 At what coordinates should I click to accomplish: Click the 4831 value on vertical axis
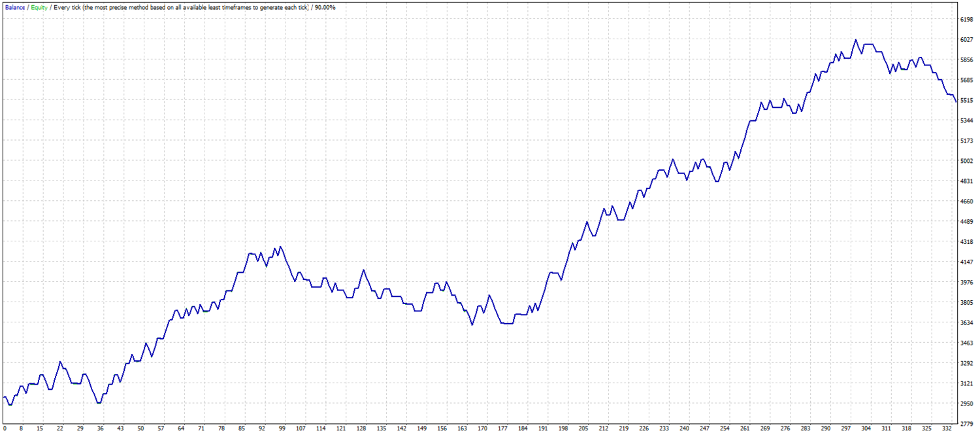pyautogui.click(x=967, y=181)
